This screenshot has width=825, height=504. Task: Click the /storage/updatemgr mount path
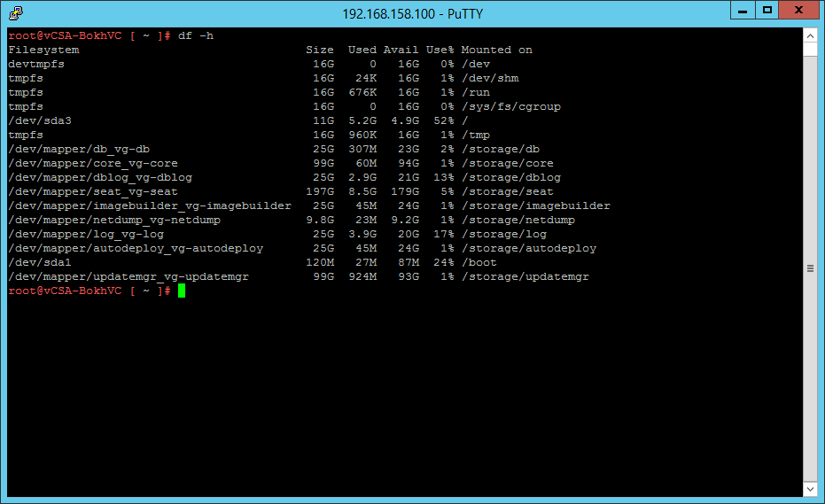[x=525, y=276]
